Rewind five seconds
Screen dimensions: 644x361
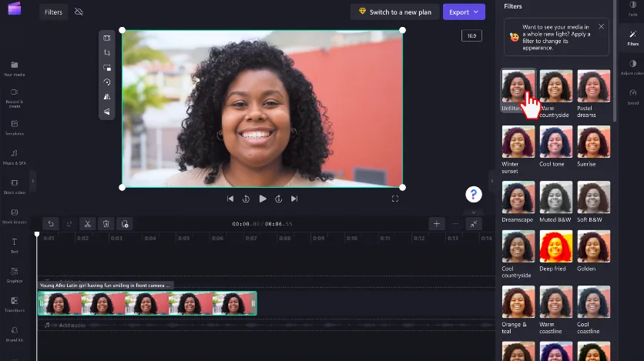[x=246, y=199]
